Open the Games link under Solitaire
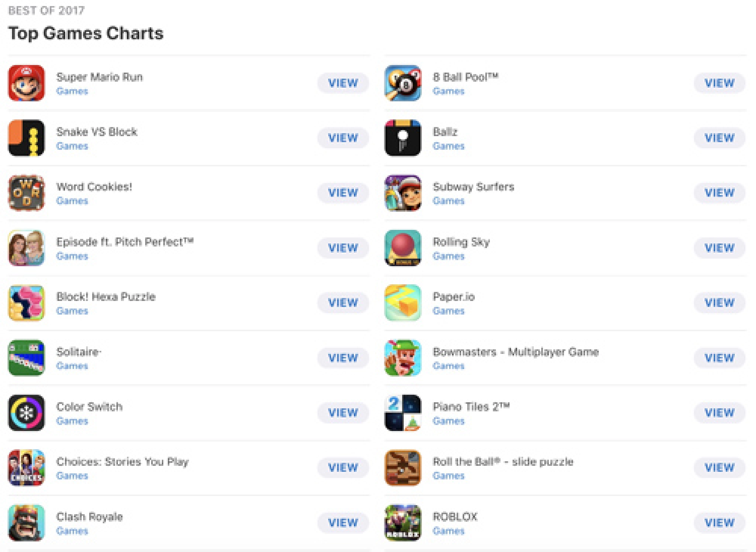This screenshot has width=756, height=552. [x=72, y=366]
